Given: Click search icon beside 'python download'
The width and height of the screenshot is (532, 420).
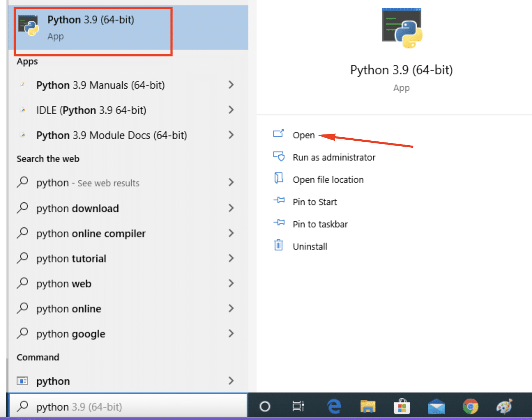Looking at the screenshot, I should 22,208.
